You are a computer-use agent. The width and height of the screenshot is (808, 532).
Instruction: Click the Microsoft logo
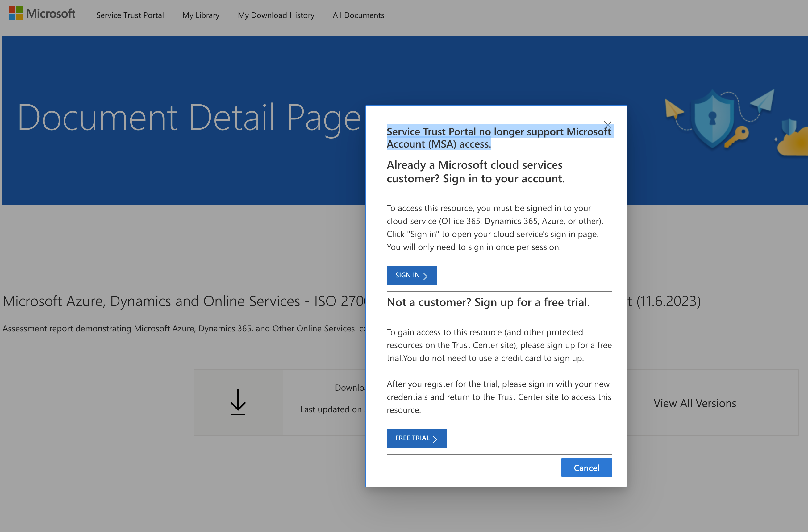[41, 14]
